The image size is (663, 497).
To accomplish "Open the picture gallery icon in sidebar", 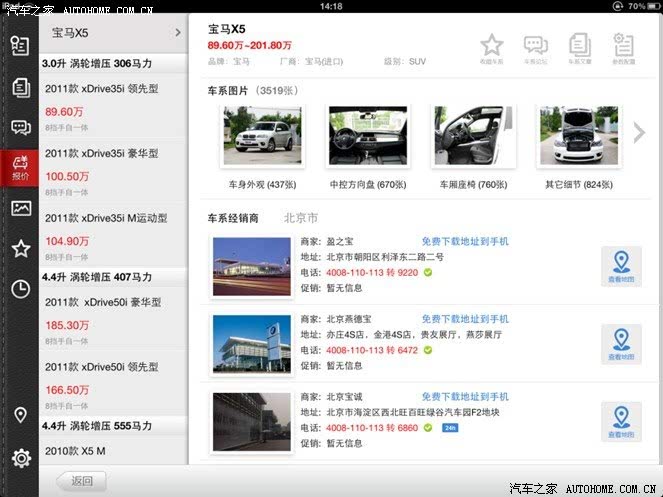I will coord(21,208).
